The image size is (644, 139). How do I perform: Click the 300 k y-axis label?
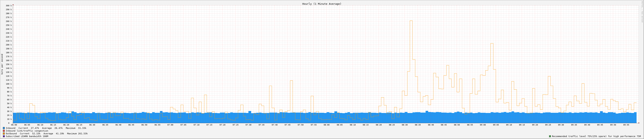[9, 5]
